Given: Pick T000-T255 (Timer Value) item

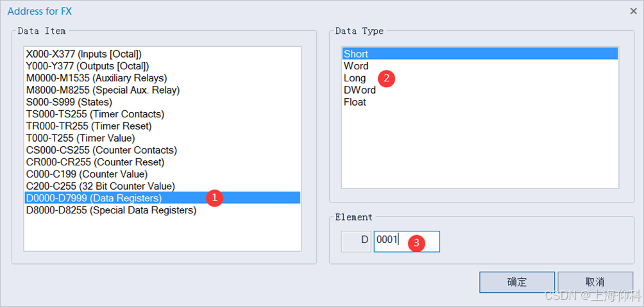Looking at the screenshot, I should tap(80, 138).
